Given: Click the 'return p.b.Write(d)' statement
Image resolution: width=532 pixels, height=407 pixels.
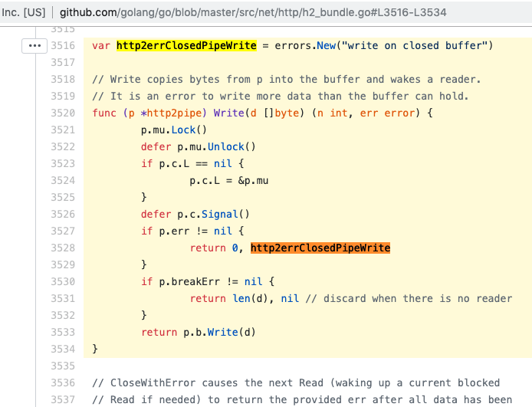Looking at the screenshot, I should (198, 332).
